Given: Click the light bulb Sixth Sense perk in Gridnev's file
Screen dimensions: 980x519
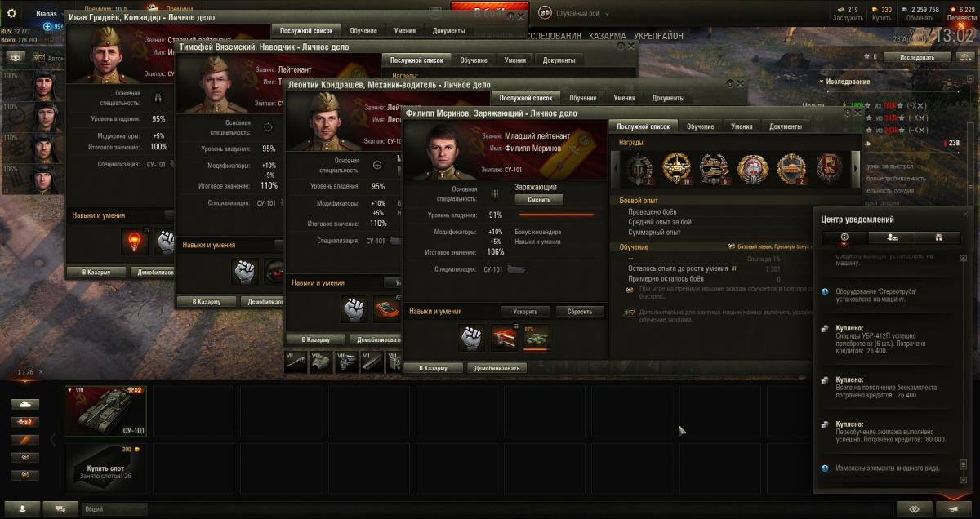Looking at the screenshot, I should (134, 242).
